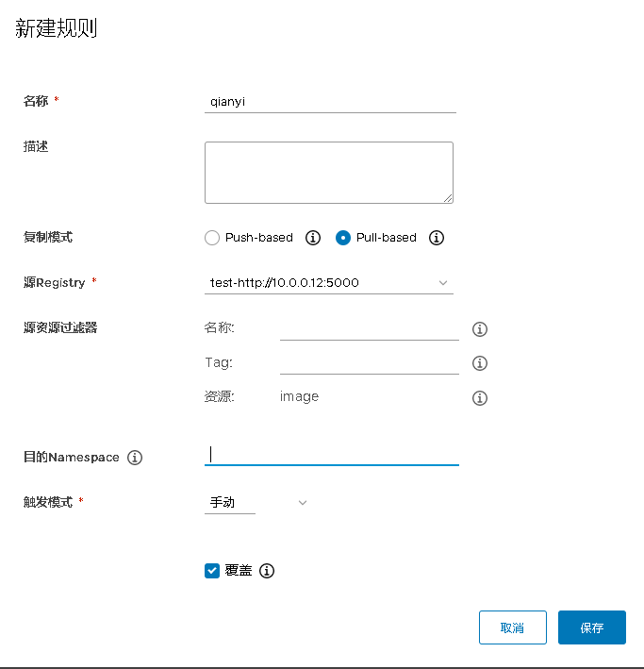The height and width of the screenshot is (669, 644).
Task: Focus the source filter 名称 input
Action: click(x=369, y=327)
